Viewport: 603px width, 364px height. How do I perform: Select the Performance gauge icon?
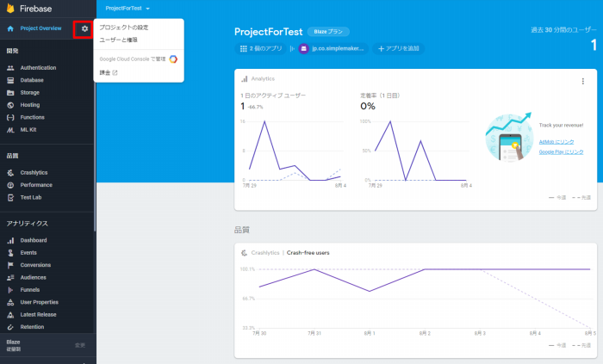point(10,185)
